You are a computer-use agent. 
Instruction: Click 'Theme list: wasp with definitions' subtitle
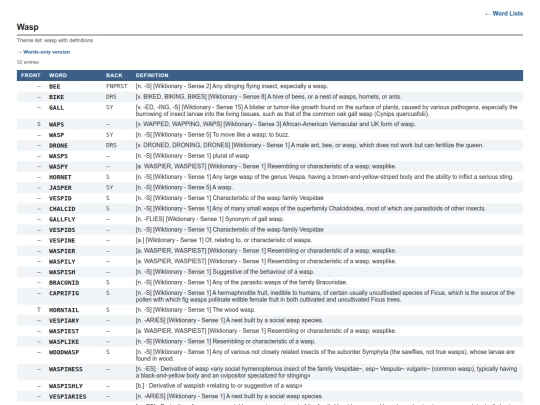[x=55, y=40]
